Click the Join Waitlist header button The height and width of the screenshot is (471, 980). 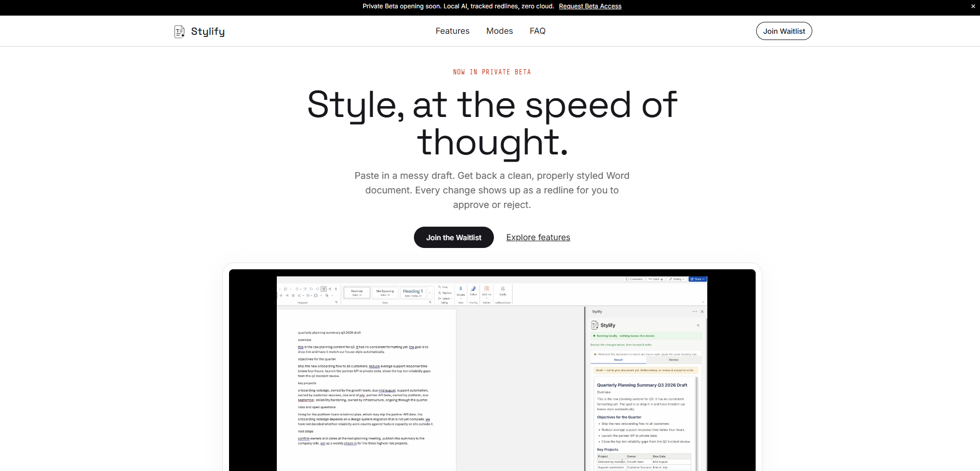tap(784, 31)
